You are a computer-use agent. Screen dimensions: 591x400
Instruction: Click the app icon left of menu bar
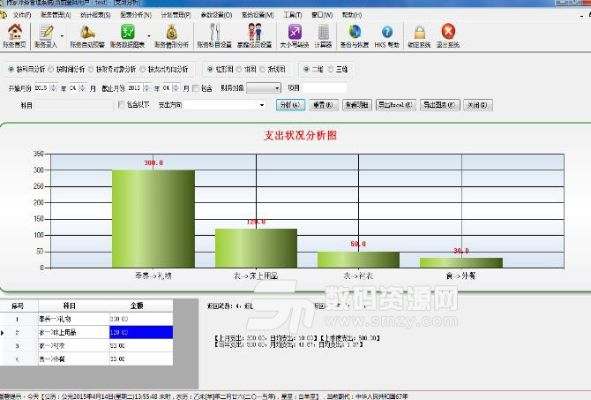[x=3, y=15]
